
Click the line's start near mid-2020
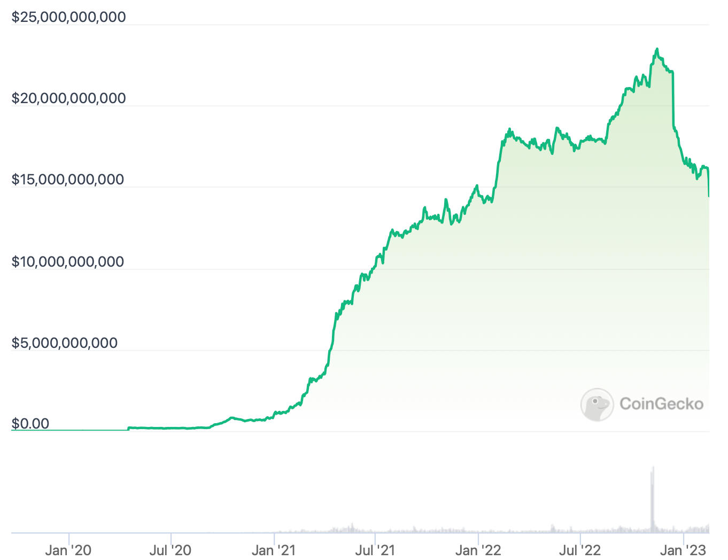click(129, 428)
